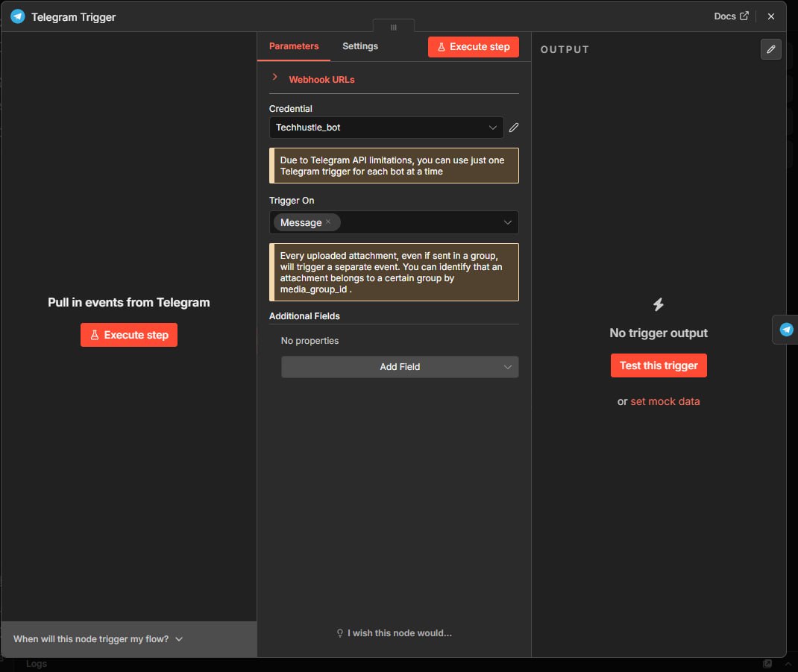Click the top Execute step button
This screenshot has height=672, width=798.
pos(474,47)
